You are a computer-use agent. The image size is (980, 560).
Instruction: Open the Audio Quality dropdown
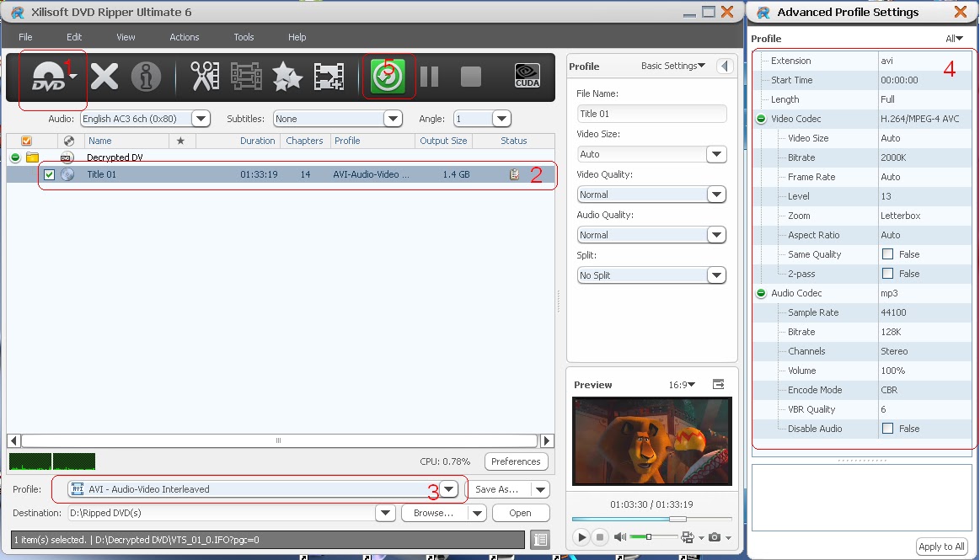coord(717,235)
